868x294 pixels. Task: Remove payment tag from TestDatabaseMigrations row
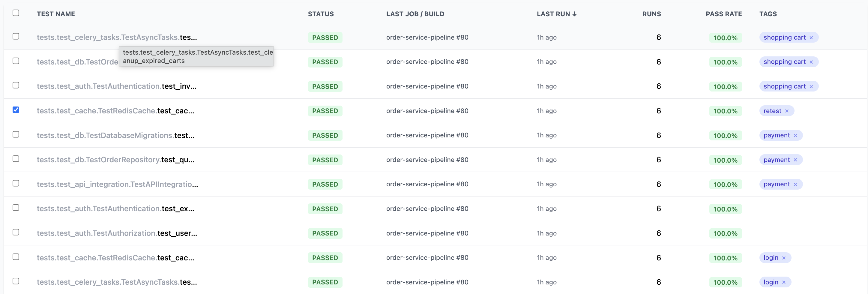click(x=795, y=136)
